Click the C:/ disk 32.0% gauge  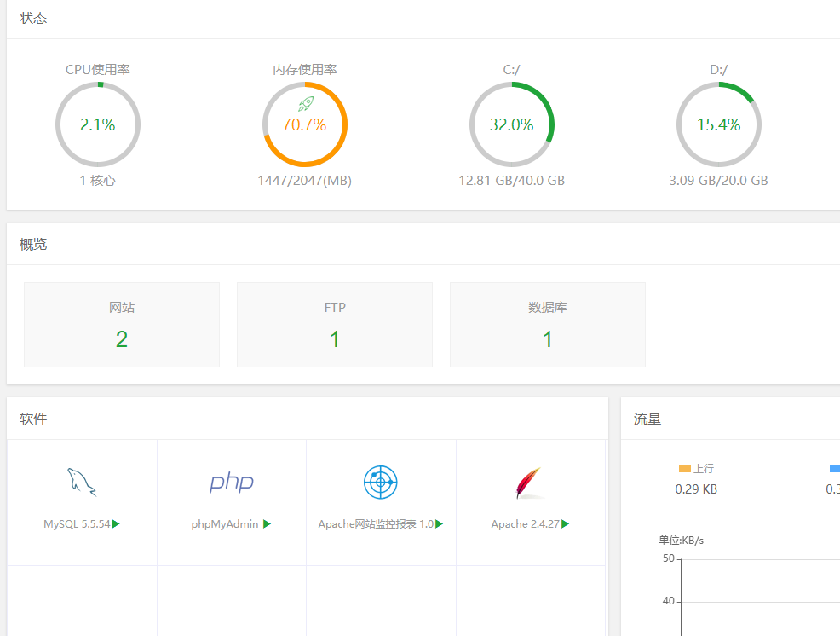pos(512,124)
